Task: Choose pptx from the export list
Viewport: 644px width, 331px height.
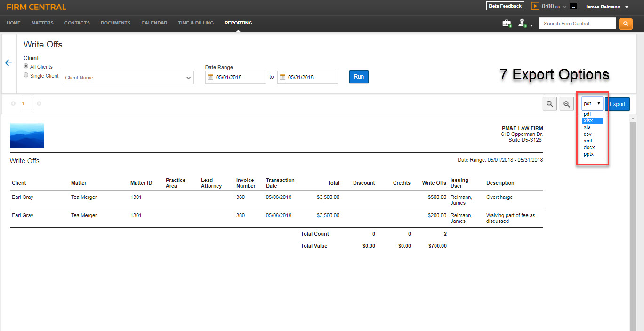Action: (x=592, y=154)
